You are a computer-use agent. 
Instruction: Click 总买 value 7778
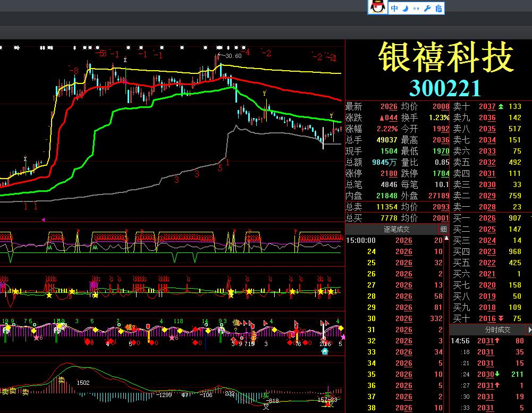389,218
